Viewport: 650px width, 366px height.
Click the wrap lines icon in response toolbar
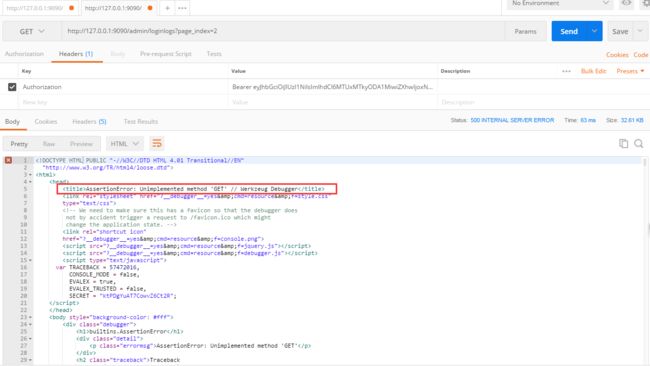click(157, 143)
